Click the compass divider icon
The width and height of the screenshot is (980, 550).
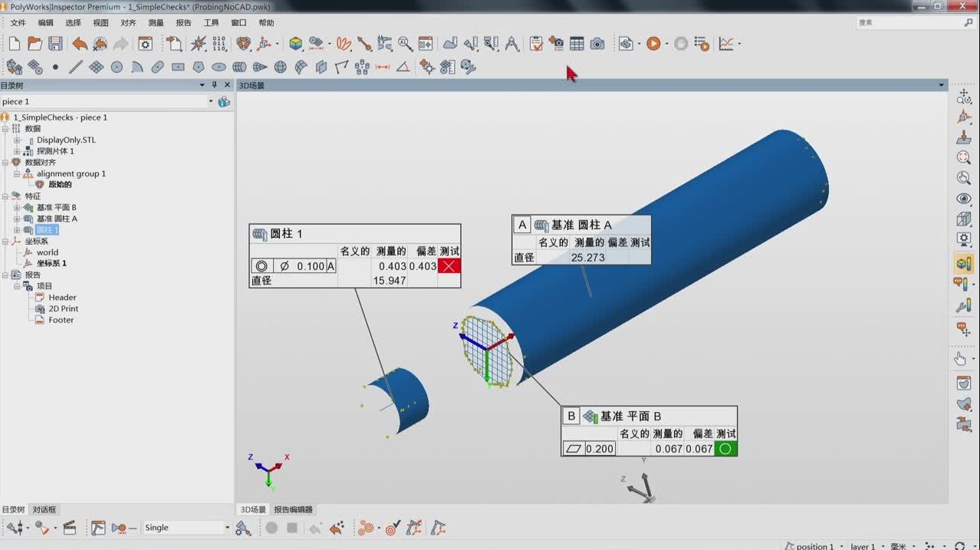pyautogui.click(x=511, y=44)
